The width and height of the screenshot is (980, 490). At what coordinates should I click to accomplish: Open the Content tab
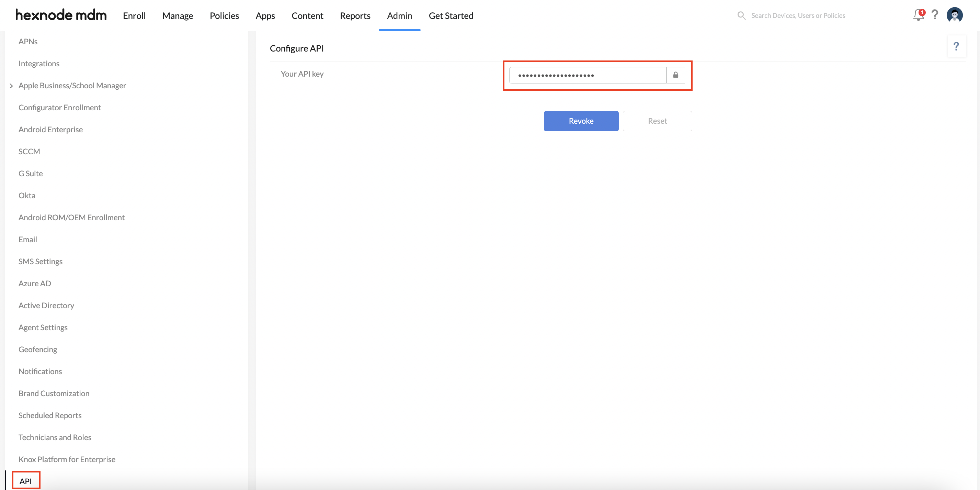[307, 15]
